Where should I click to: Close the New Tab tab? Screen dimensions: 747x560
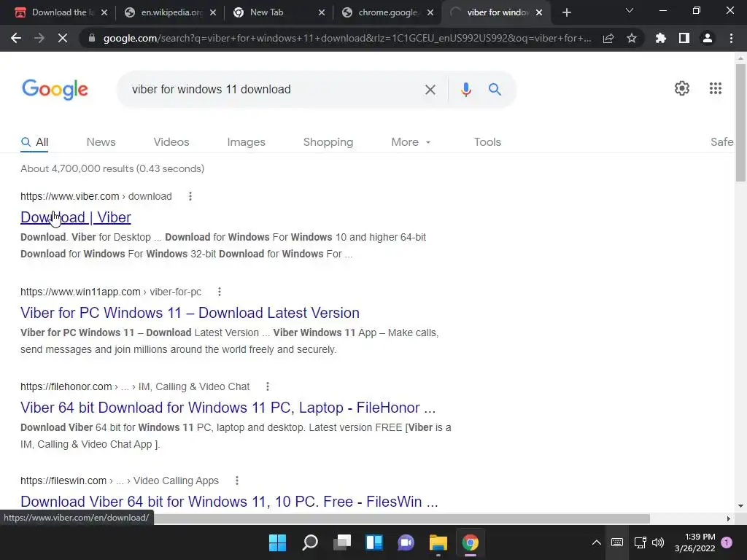coord(322,12)
